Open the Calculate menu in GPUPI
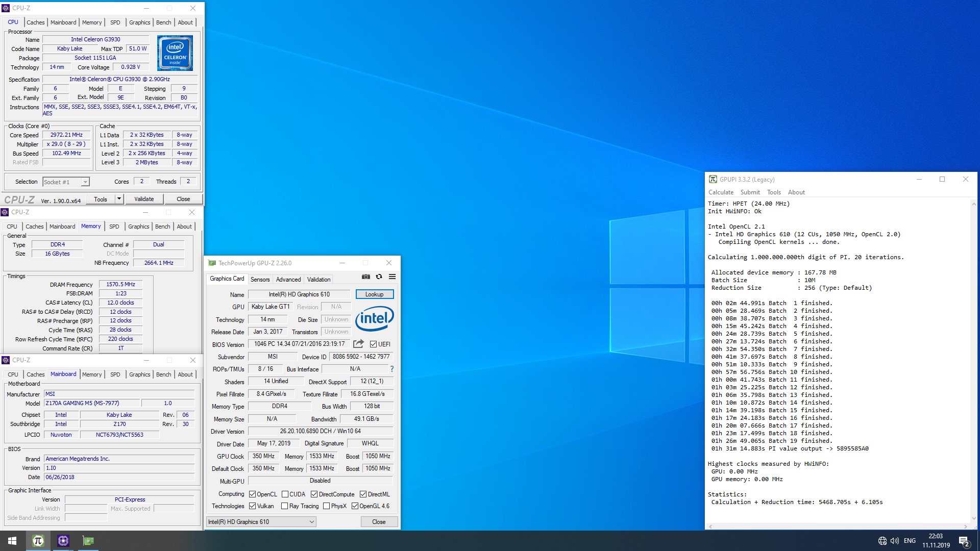This screenshot has width=980, height=551. 721,192
